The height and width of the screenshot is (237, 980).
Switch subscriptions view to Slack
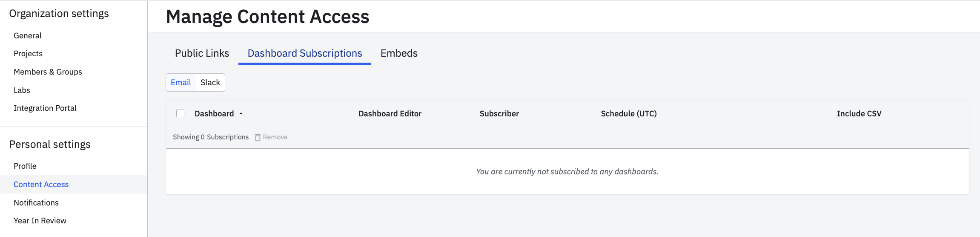(x=210, y=83)
